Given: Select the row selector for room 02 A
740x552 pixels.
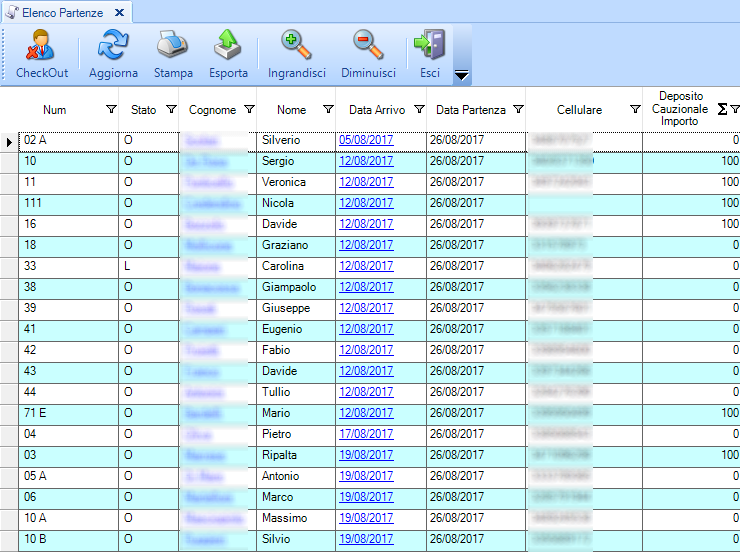Looking at the screenshot, I should pyautogui.click(x=9, y=141).
